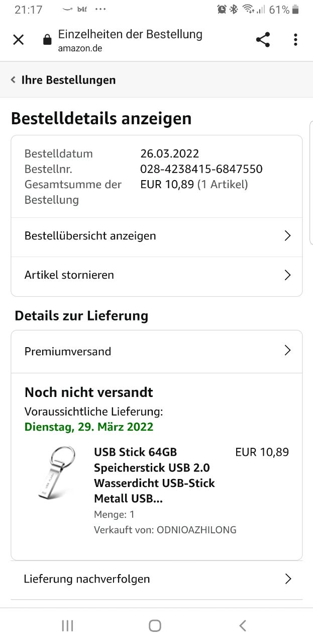Image resolution: width=313 pixels, height=644 pixels.
Task: Tap the padlock site security icon
Action: tap(47, 40)
